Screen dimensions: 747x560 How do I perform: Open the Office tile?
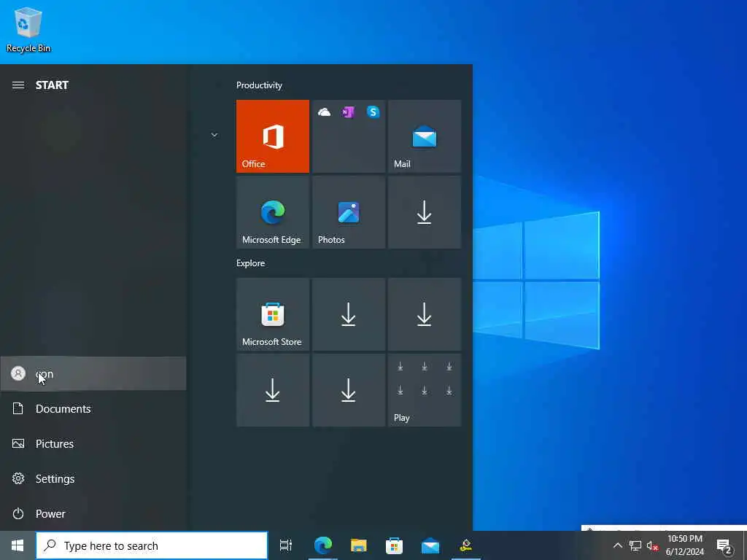[273, 136]
